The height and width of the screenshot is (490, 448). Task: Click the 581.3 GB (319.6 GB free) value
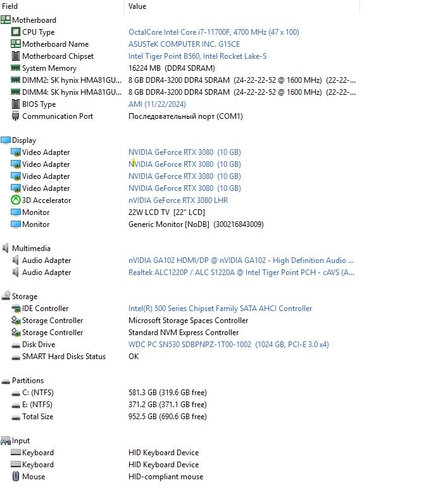[x=168, y=393]
